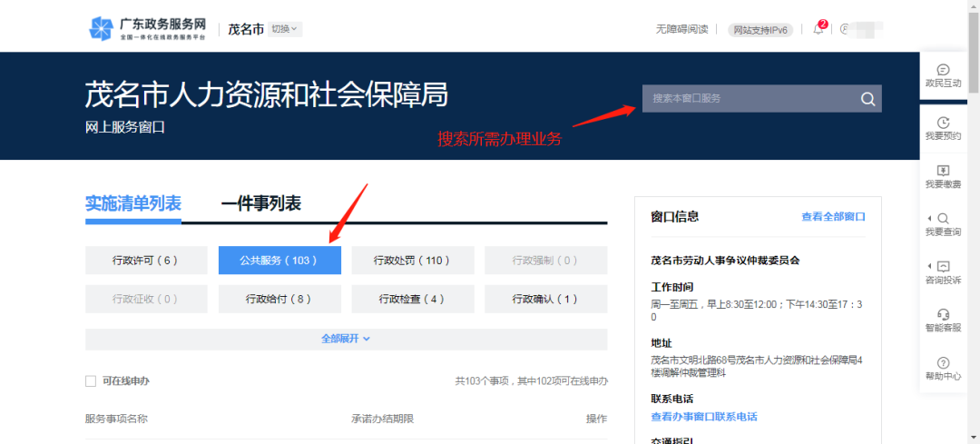
Task: Open the notification bell icon
Action: point(818,29)
